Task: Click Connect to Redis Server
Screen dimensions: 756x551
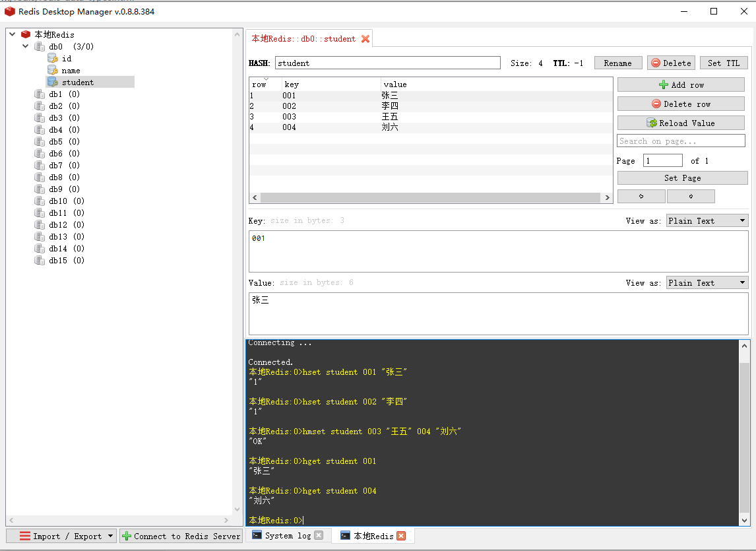Action: [x=181, y=536]
